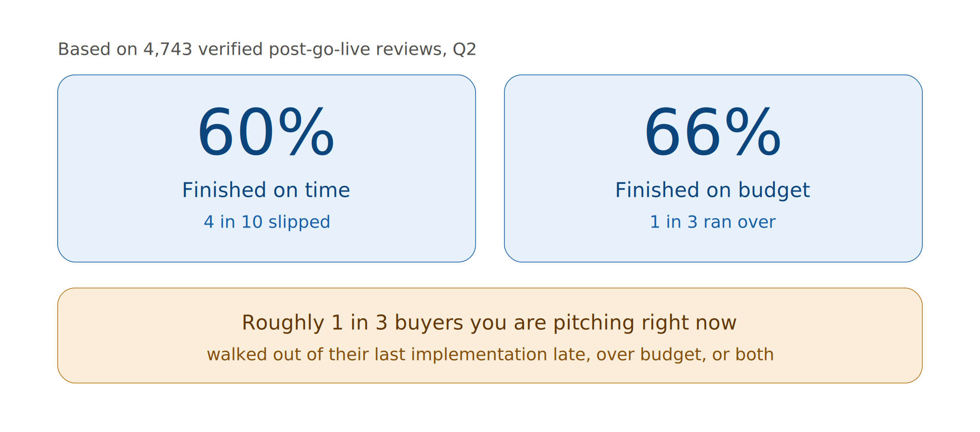Click the "1 in 3 ran over" caption
Viewport: 980px width, 432px height.
(712, 222)
